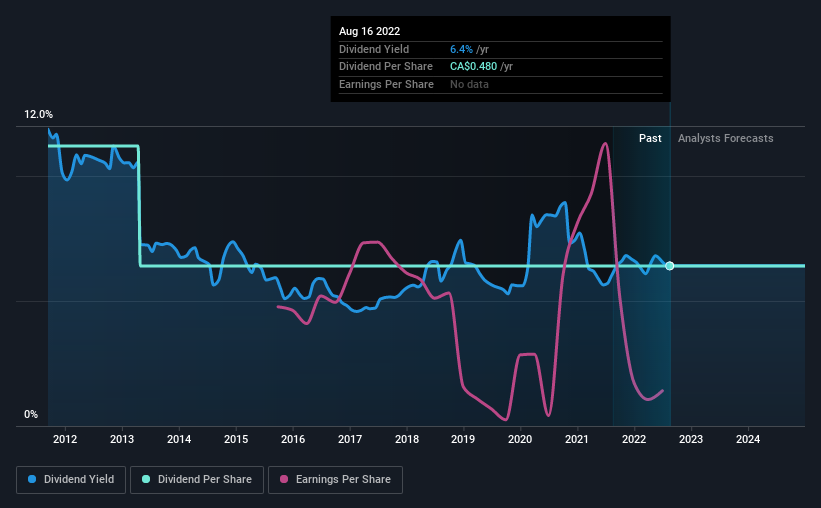
Task: Toggle the Dividend Yield legend button
Action: pyautogui.click(x=71, y=480)
